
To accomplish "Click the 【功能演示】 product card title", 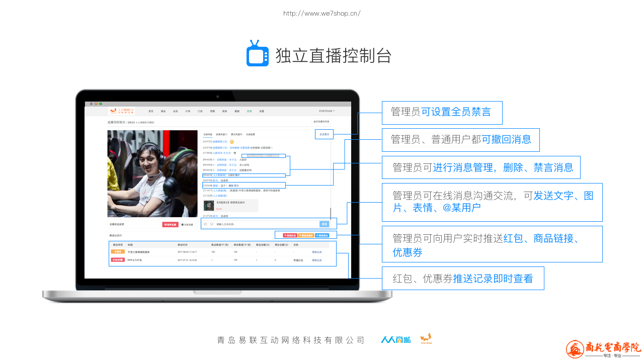I will [230, 203].
